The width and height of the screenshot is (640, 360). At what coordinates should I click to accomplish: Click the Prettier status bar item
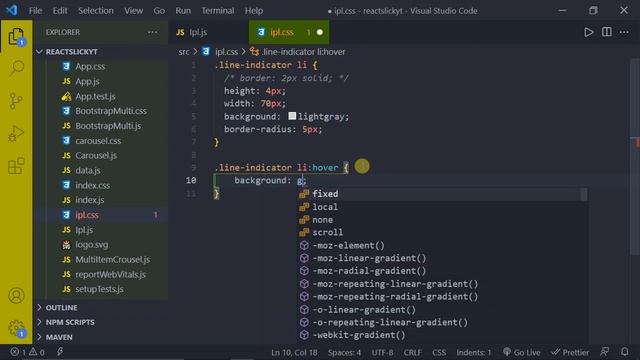point(570,352)
